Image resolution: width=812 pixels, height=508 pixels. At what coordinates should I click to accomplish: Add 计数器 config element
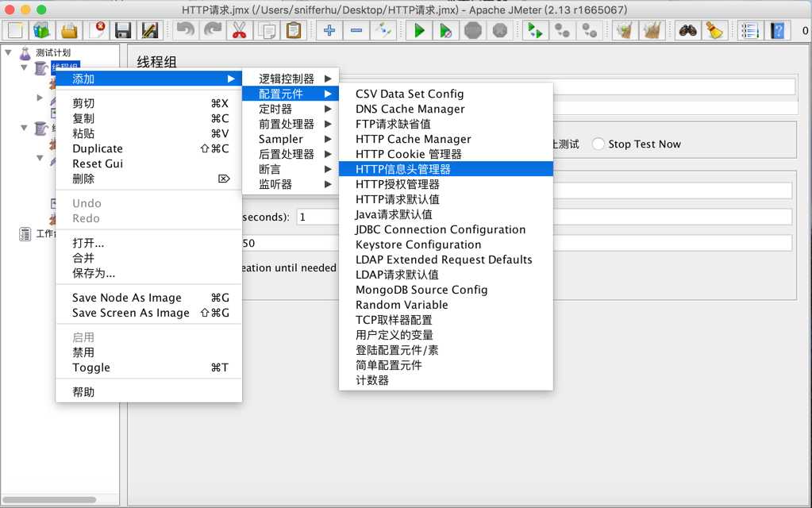tap(446, 380)
